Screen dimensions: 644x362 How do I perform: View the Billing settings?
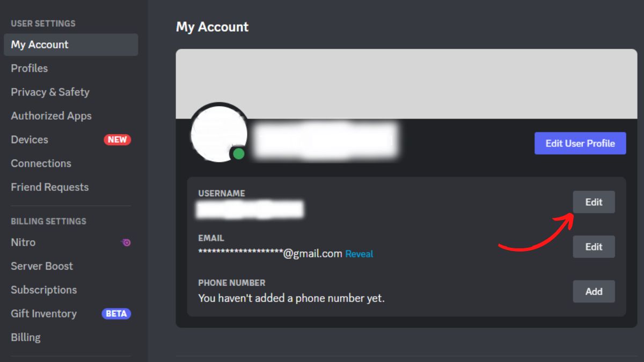(x=25, y=337)
